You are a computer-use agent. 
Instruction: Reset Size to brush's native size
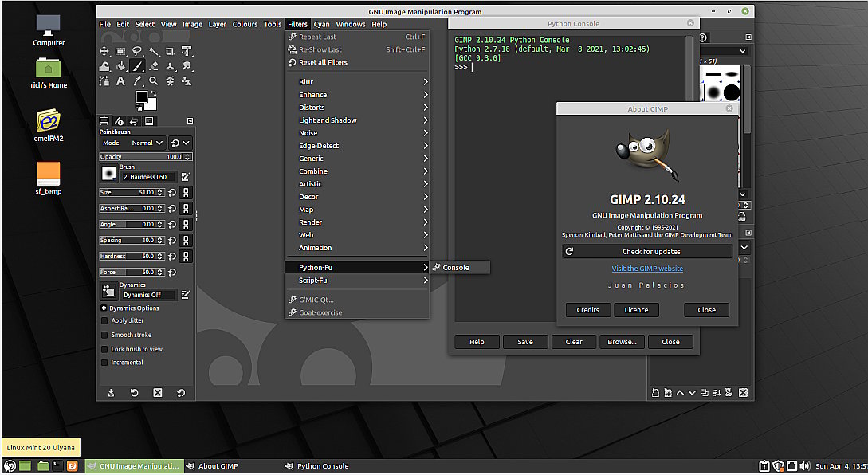172,193
